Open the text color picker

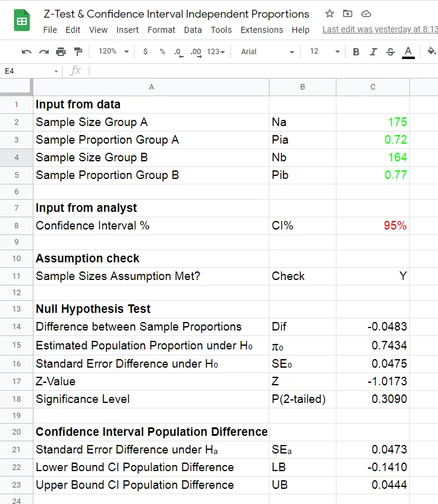(x=408, y=52)
